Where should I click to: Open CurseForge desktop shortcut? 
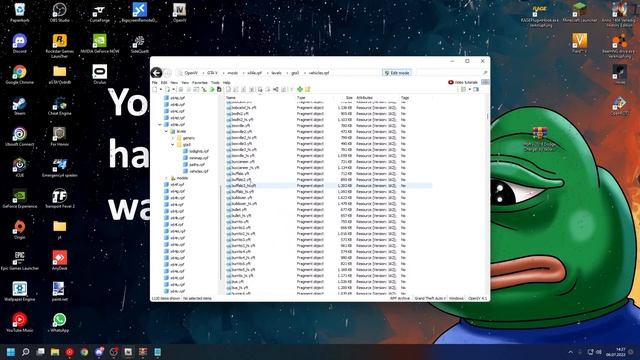pos(99,12)
